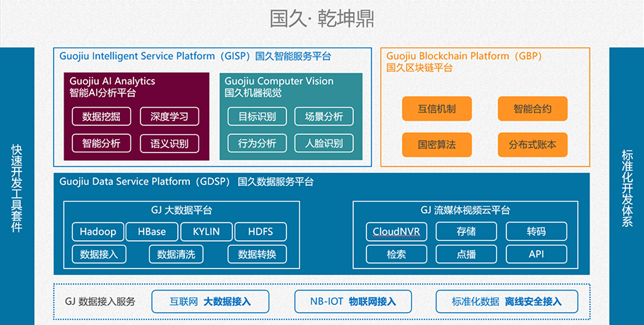Click the CloudNVR box

[x=397, y=232]
